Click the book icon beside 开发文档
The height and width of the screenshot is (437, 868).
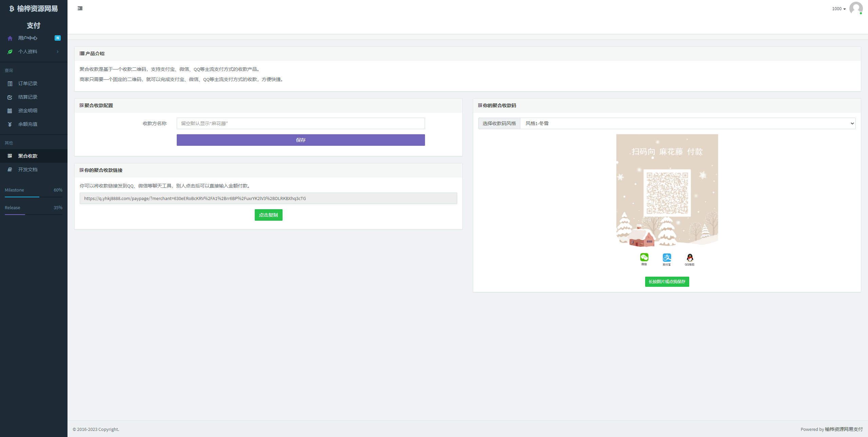[10, 170]
